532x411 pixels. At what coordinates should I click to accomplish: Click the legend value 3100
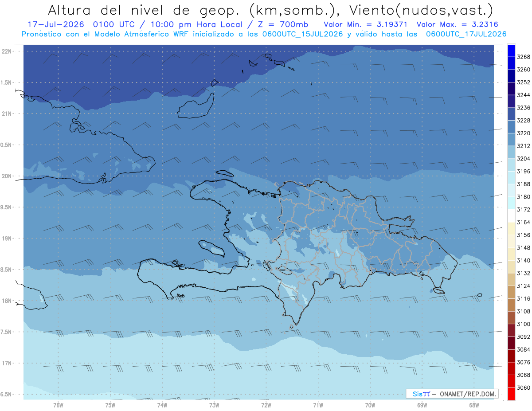point(524,324)
